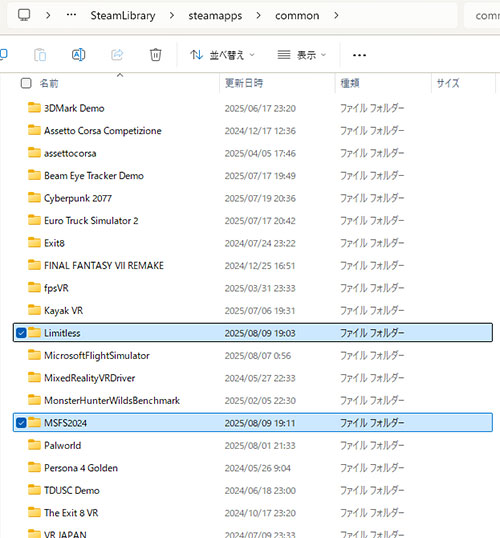Open the breadcrumb ellipsis for hidden path segments
Screen dimensions: 500x538
click(71, 15)
